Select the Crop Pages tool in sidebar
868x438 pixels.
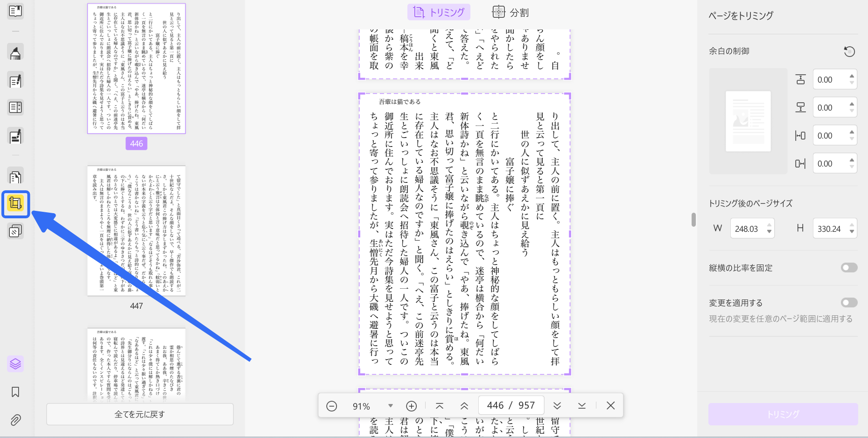15,204
